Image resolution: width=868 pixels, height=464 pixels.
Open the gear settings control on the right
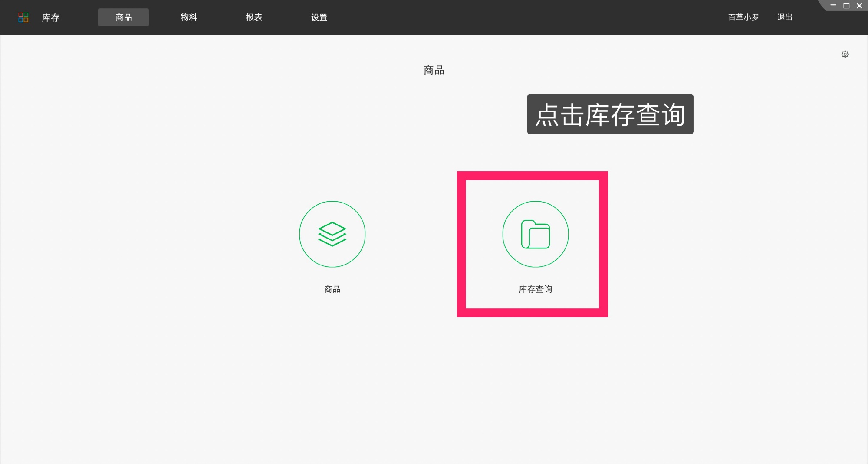pos(845,54)
